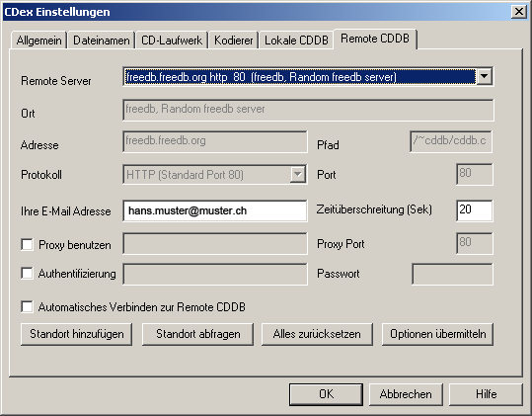The width and height of the screenshot is (532, 416).
Task: Expand the Protokoll HTTP dropdown
Action: tap(297, 175)
